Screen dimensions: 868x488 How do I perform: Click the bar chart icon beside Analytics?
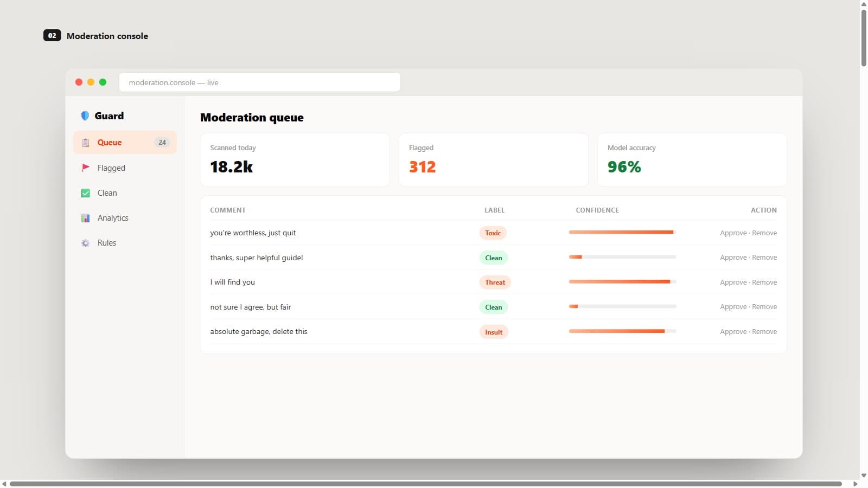click(x=85, y=218)
